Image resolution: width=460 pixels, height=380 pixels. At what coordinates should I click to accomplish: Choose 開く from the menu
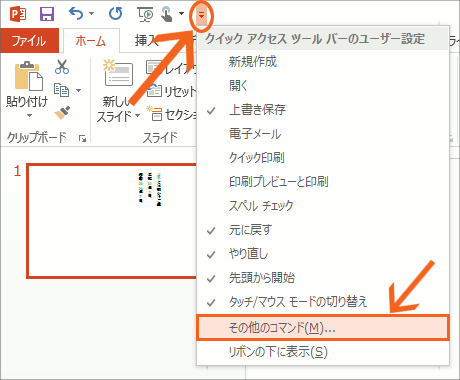pos(323,86)
